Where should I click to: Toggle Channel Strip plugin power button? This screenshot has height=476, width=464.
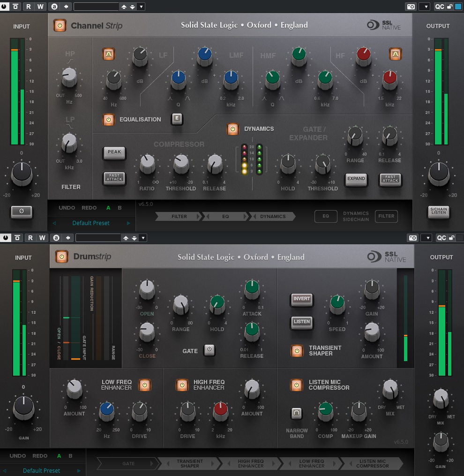60,25
